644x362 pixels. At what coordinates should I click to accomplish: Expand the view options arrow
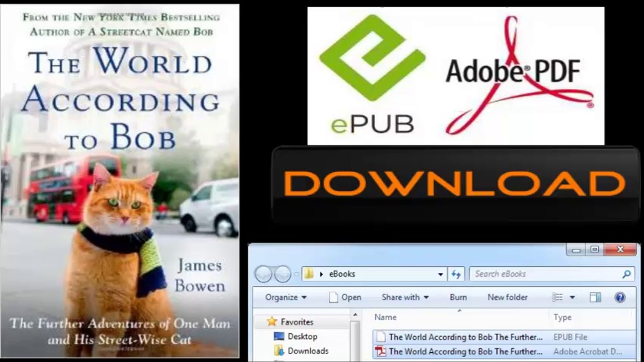[x=572, y=297]
